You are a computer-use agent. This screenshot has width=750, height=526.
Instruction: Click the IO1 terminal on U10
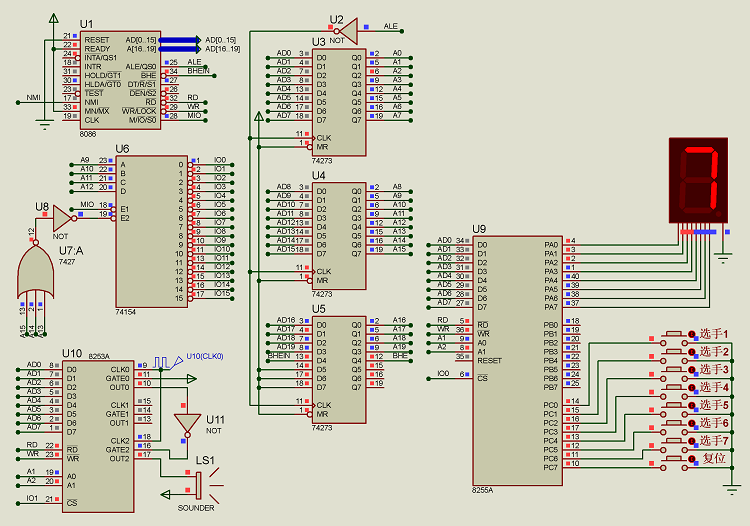click(32, 498)
